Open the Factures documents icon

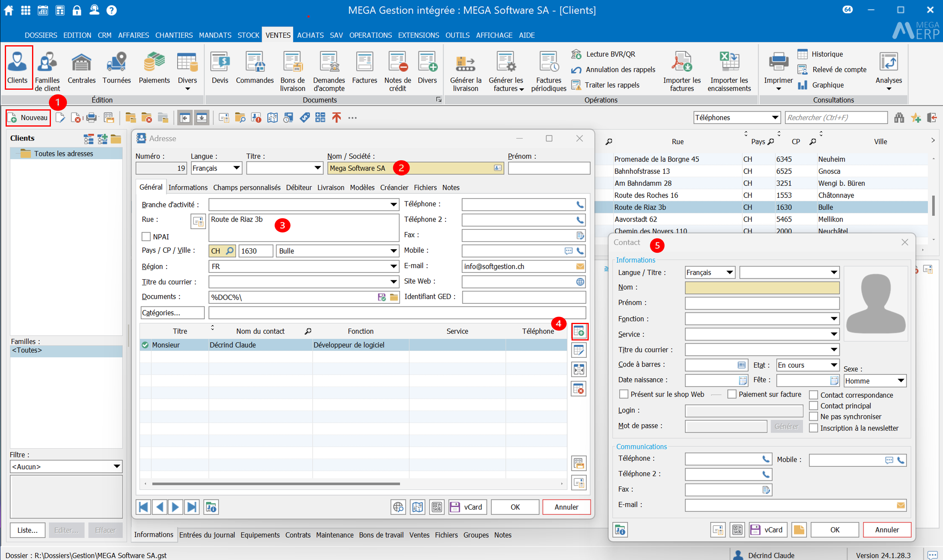click(364, 68)
